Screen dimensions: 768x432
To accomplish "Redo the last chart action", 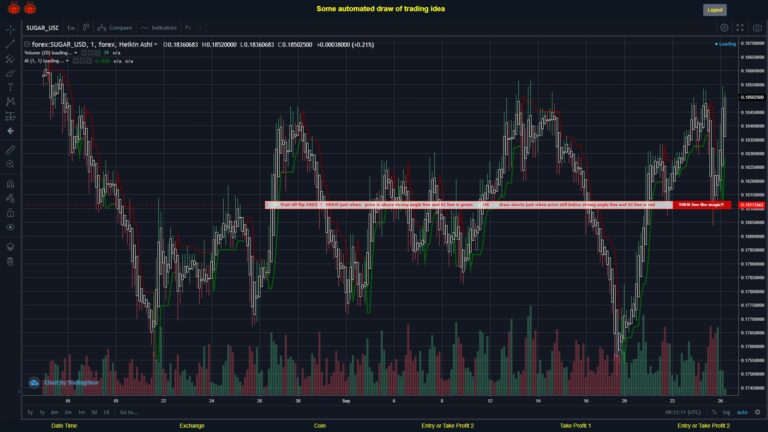I will click(200, 27).
